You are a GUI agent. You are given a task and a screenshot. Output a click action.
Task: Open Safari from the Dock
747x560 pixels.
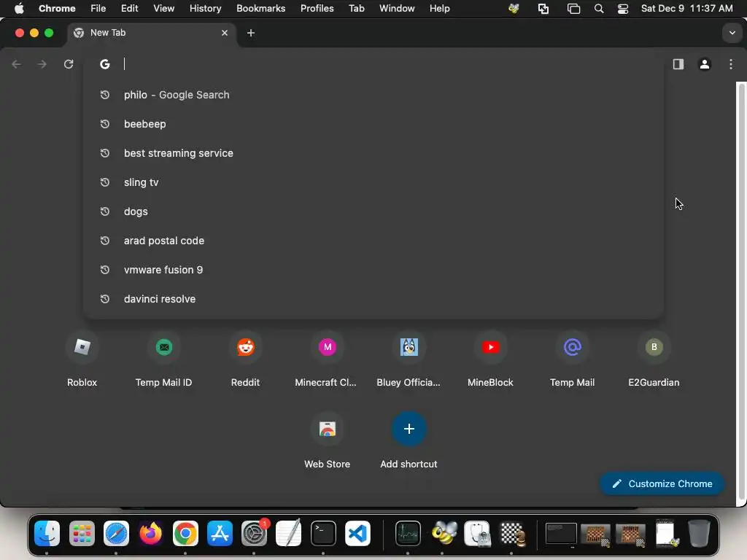click(x=116, y=533)
